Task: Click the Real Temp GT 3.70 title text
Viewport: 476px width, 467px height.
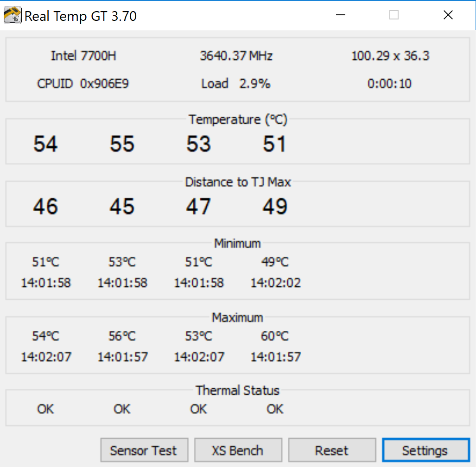Action: [81, 16]
